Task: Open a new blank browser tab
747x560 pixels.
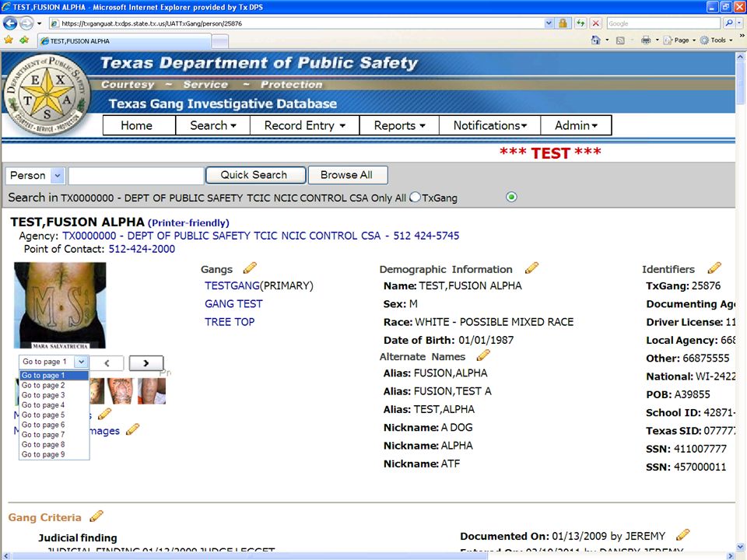Action: (219, 41)
